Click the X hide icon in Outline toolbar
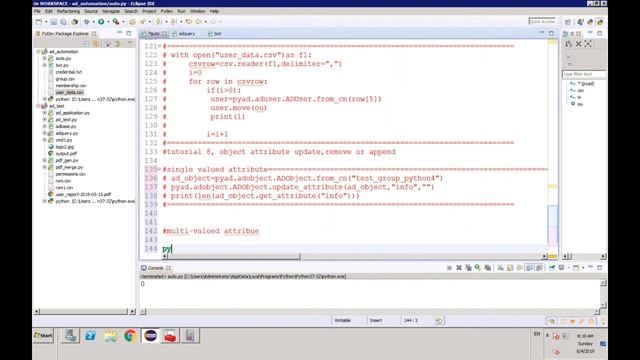The image size is (640, 360). pos(578,44)
